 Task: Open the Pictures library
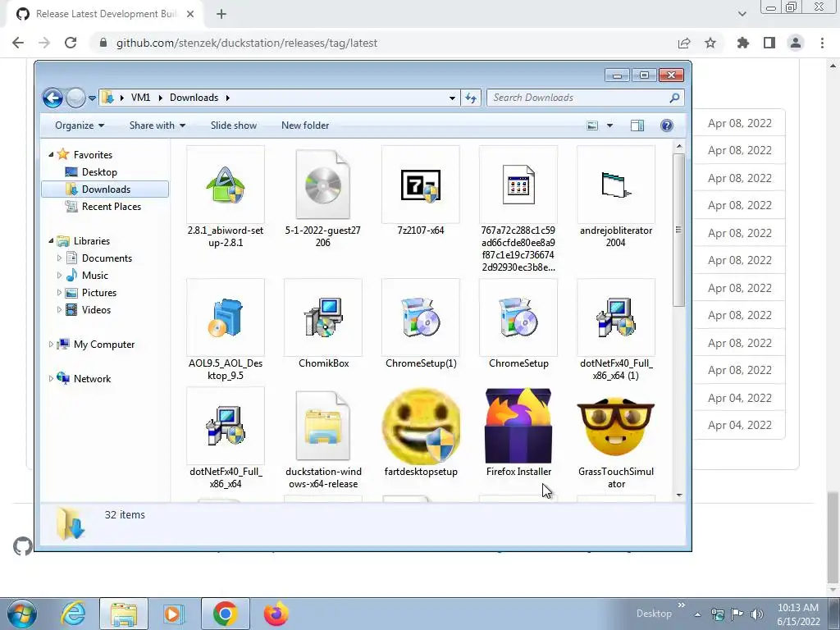98,293
